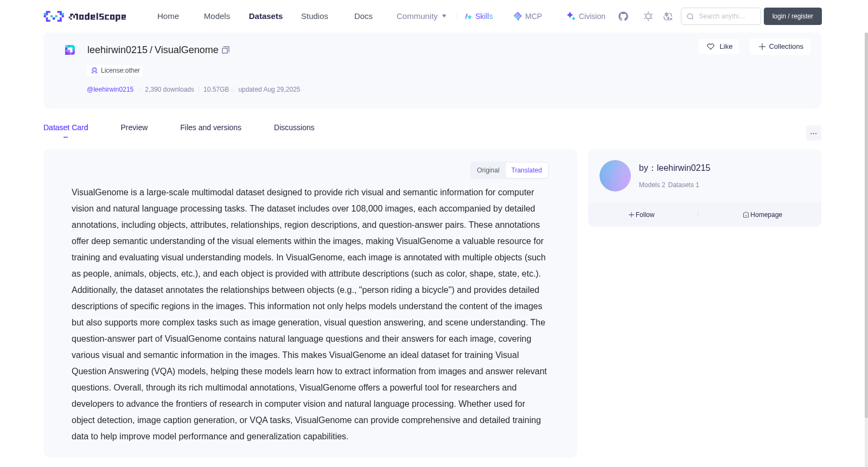Open the MCP nav link
Screen dimensions: 868x467
click(x=527, y=16)
